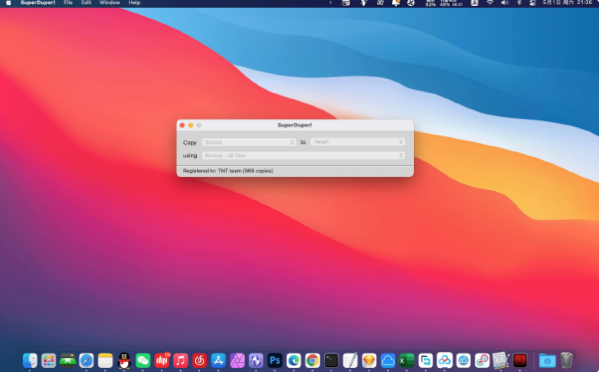Click the date and time in the menu bar
Viewport: 599px width, 372px height.
coord(567,3)
